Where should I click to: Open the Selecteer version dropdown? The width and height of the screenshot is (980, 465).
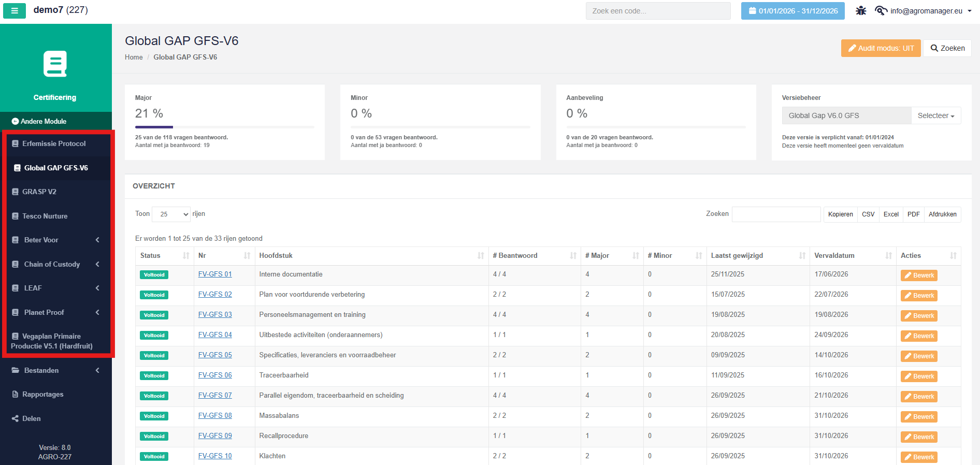click(x=936, y=115)
